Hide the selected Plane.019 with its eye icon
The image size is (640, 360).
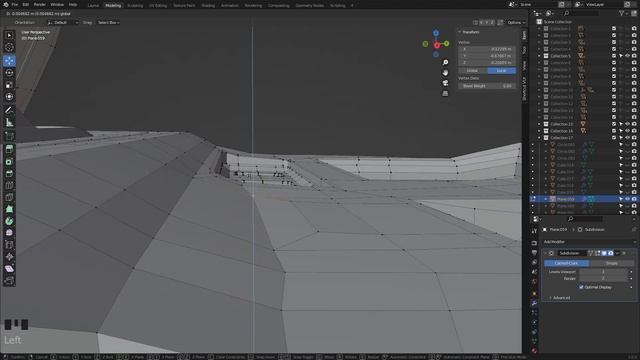coord(627,199)
